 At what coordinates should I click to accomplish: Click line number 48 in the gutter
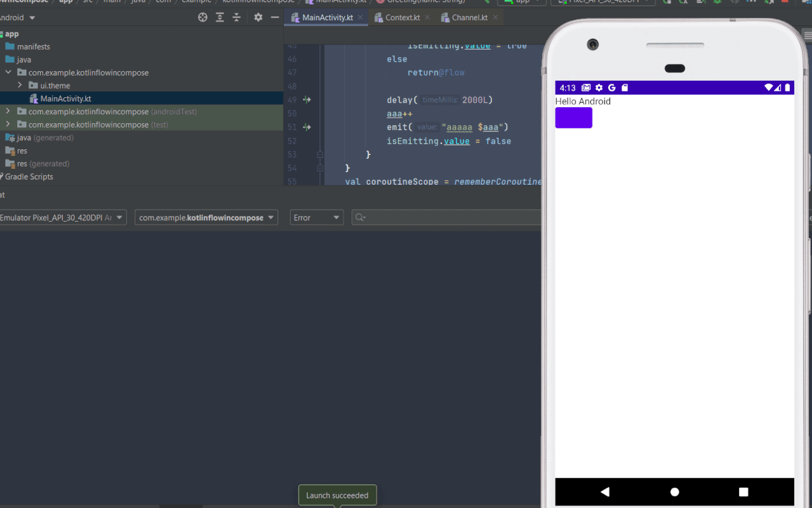click(x=292, y=86)
